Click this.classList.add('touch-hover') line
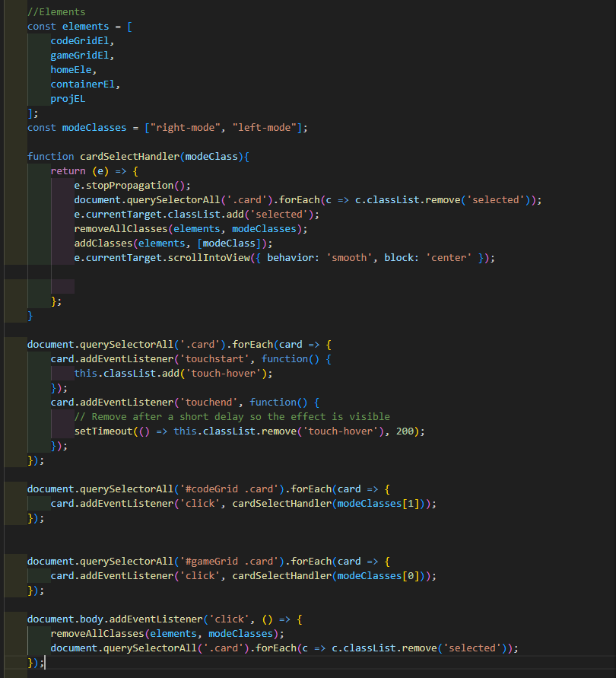Screen dimensions: 616x678 (173, 374)
